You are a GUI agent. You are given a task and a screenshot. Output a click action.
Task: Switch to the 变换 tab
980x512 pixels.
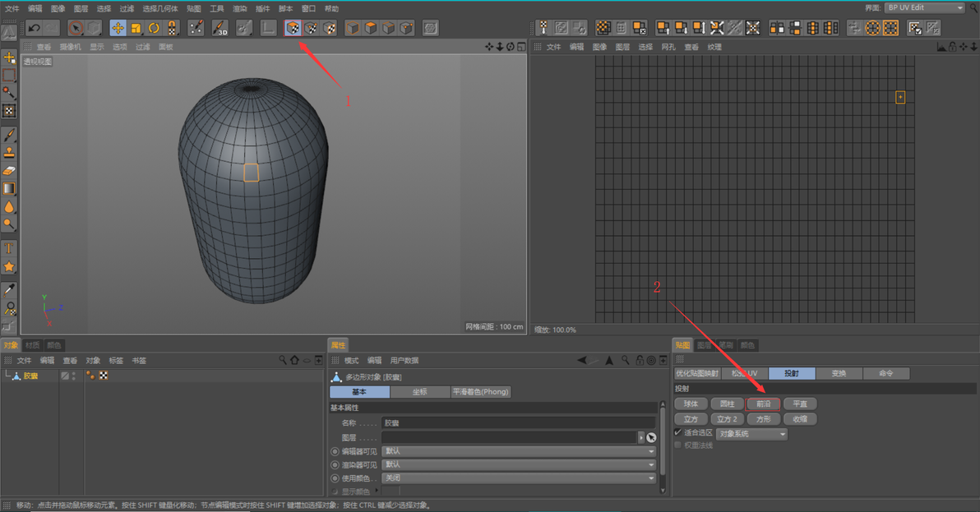click(x=839, y=373)
